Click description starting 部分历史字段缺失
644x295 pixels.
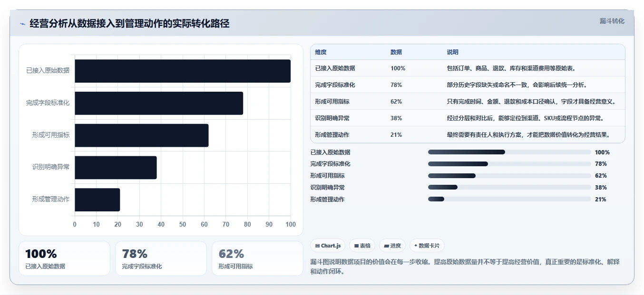517,85
